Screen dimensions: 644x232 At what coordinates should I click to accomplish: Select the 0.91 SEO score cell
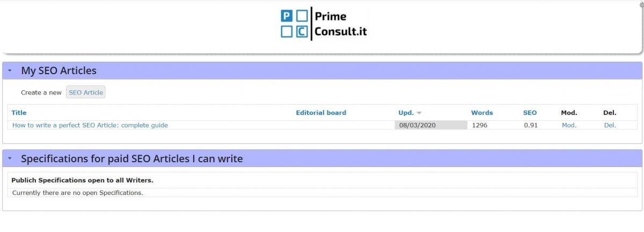(538, 125)
